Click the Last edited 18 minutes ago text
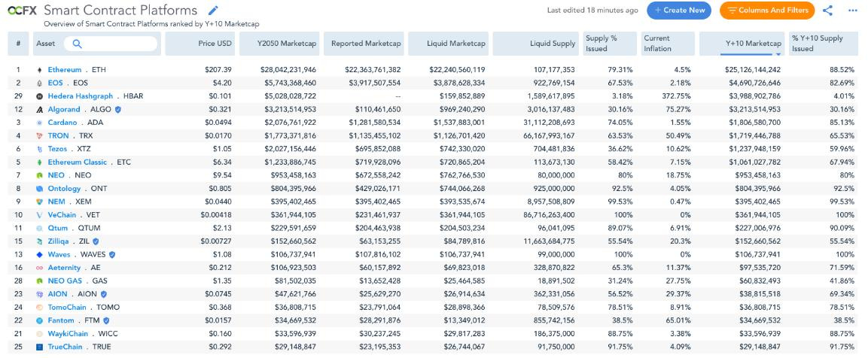This screenshot has height=358, width=868. 592,10
